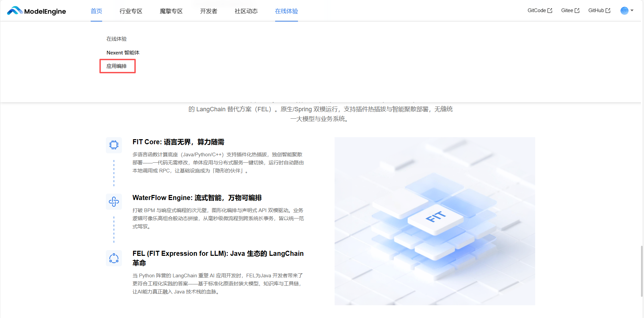Open the 魔擎专区 navigation dropdown
This screenshot has height=318, width=644.
(x=171, y=11)
